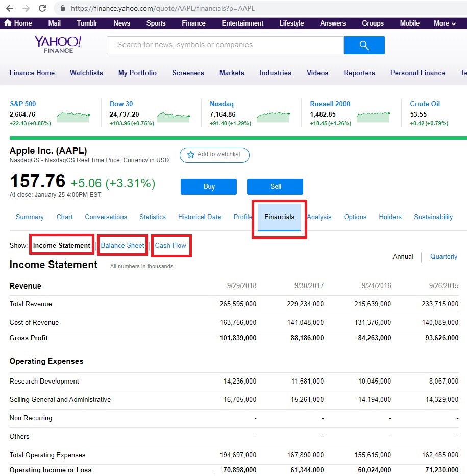The width and height of the screenshot is (467, 476).
Task: Open My Portfolio navigation item
Action: coord(137,73)
